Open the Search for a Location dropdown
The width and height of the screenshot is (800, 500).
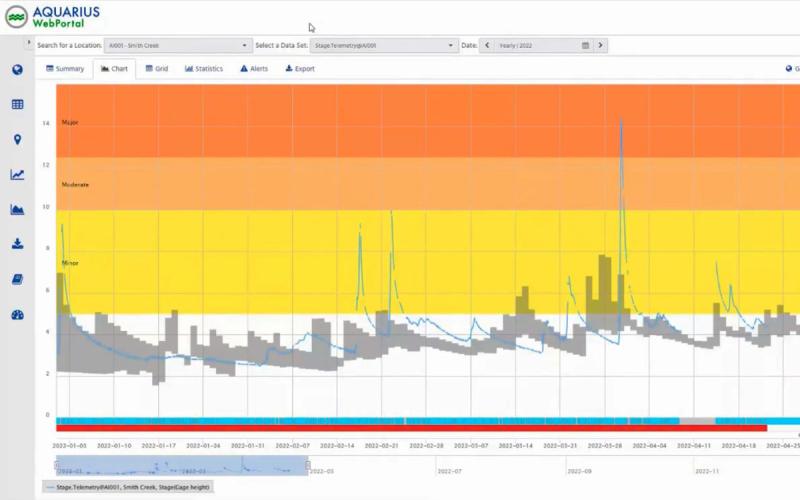178,45
